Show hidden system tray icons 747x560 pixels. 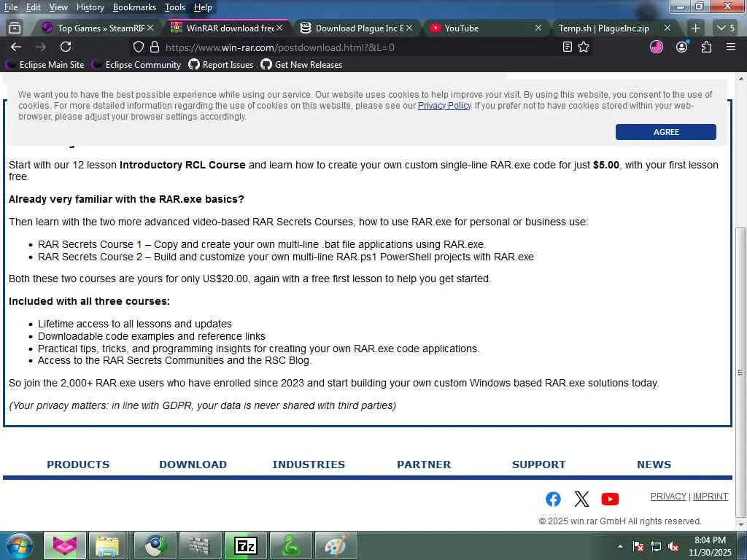coord(620,546)
